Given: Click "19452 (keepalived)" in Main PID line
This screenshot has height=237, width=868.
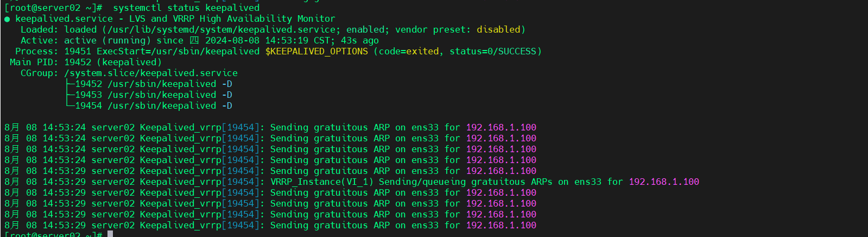Looking at the screenshot, I should coord(113,62).
